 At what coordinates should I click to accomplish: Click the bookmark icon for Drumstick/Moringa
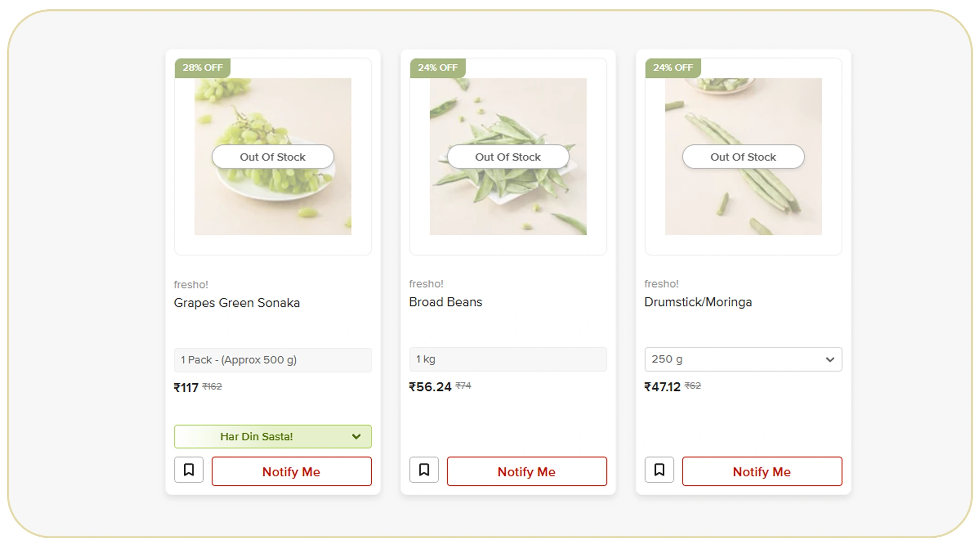click(659, 470)
